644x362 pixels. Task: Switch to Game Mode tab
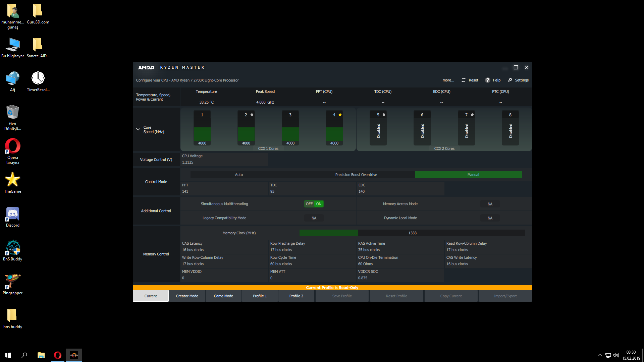pos(223,296)
